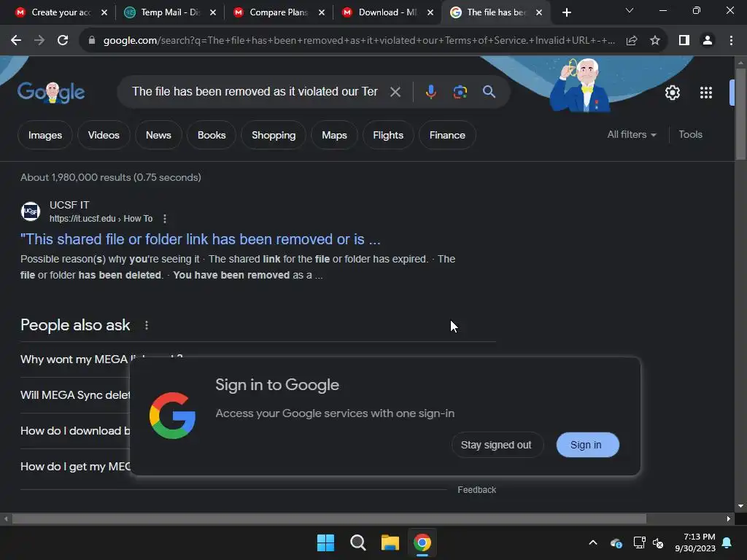747x560 pixels.
Task: Click the vertical page scrollbar
Action: click(740, 114)
